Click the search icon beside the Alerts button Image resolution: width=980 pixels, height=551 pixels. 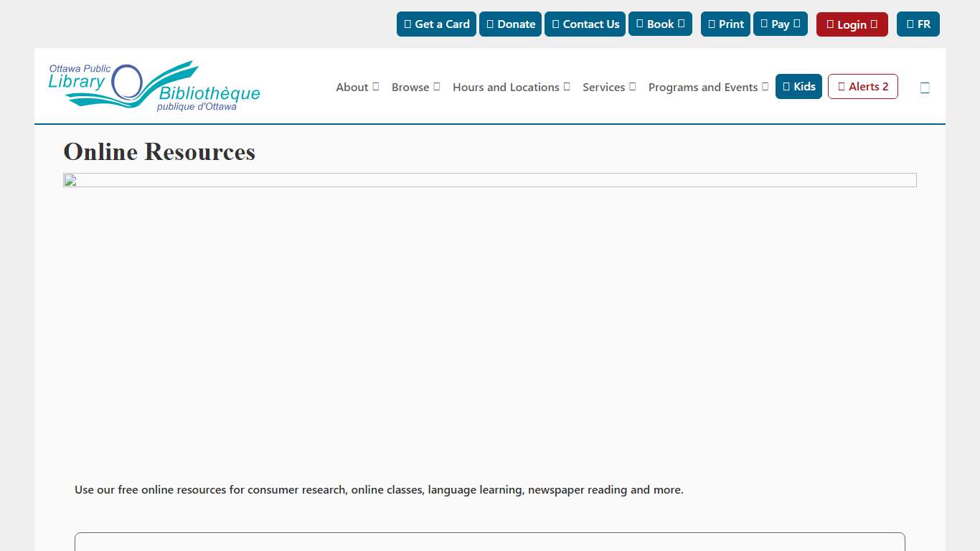[x=925, y=87]
